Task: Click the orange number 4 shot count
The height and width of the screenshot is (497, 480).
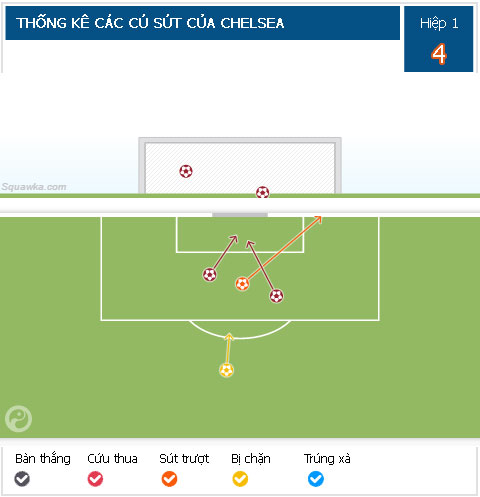Action: (x=439, y=54)
